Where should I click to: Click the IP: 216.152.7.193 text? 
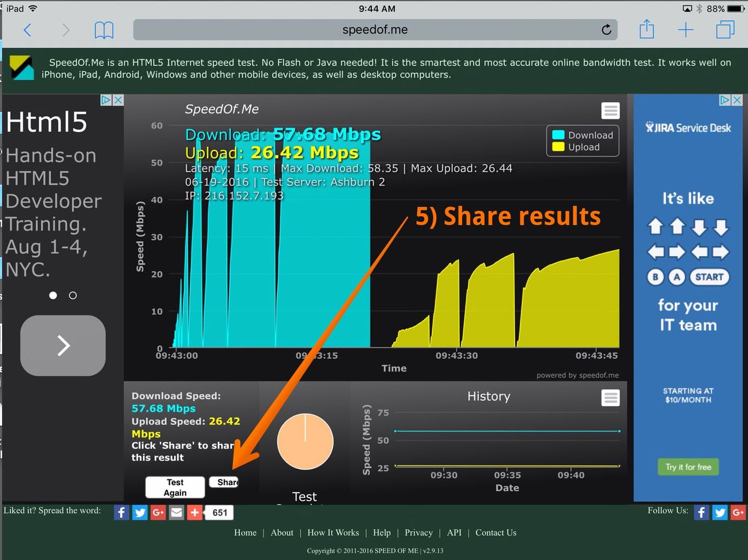pos(234,196)
